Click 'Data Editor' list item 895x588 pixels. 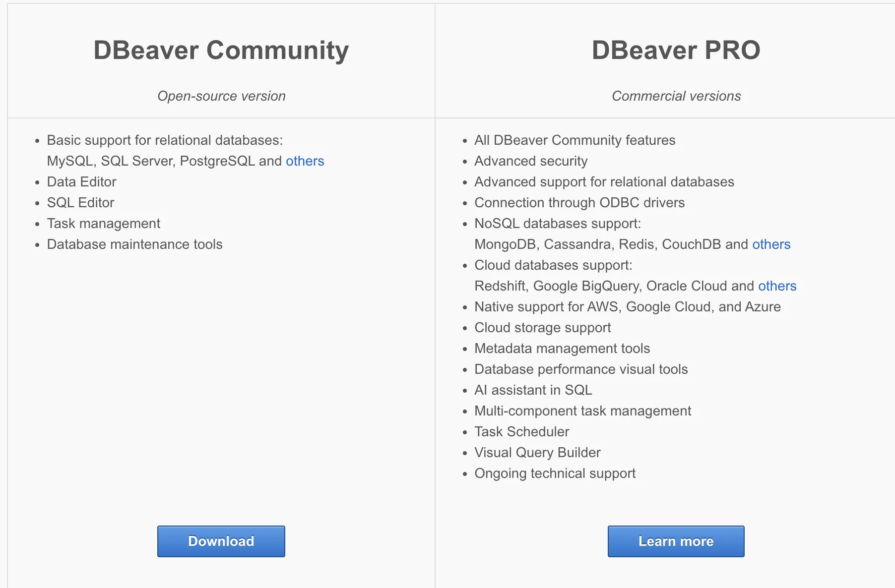point(81,182)
